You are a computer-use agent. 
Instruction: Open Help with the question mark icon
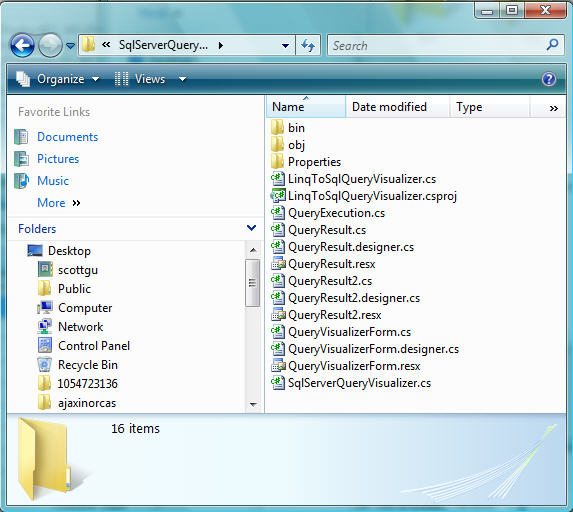(x=549, y=79)
